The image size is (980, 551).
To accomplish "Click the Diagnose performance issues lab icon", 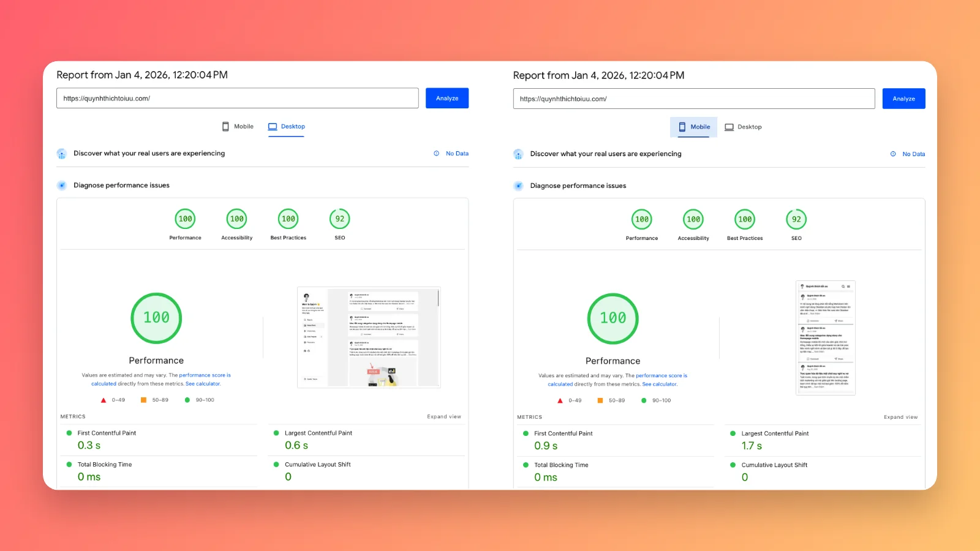I will pyautogui.click(x=62, y=185).
